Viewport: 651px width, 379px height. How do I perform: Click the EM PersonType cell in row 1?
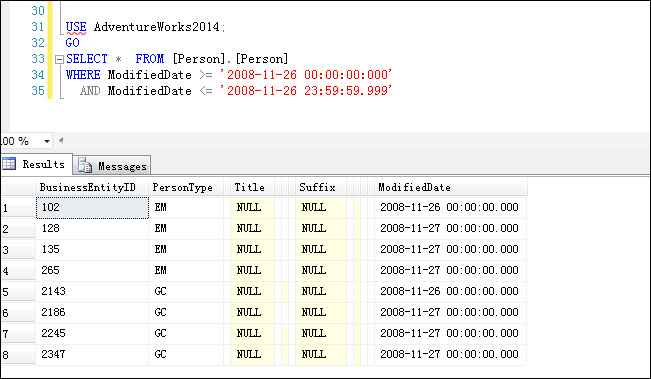(186, 208)
